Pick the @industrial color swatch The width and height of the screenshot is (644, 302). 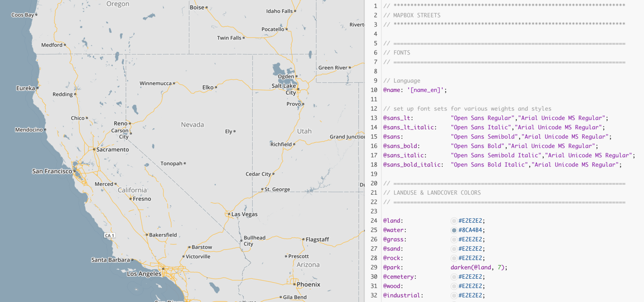click(x=454, y=296)
